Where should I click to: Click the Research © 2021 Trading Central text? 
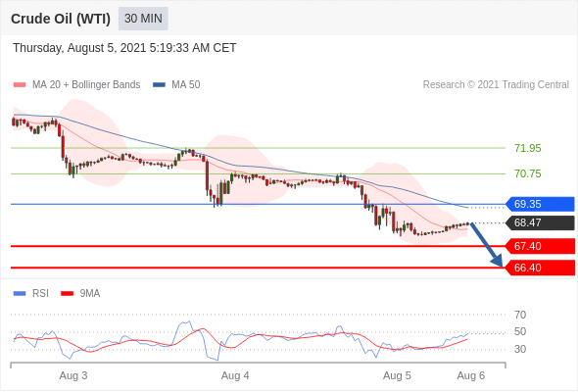[496, 85]
